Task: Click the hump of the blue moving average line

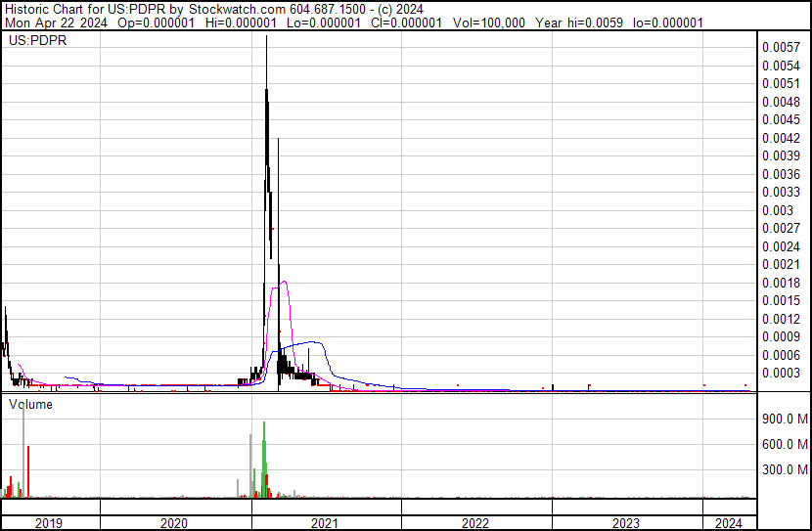Action: 311,342
